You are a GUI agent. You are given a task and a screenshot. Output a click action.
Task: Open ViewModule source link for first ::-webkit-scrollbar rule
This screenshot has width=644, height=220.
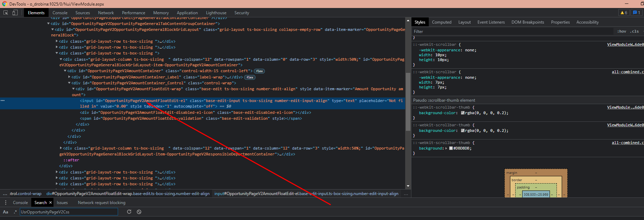625,45
